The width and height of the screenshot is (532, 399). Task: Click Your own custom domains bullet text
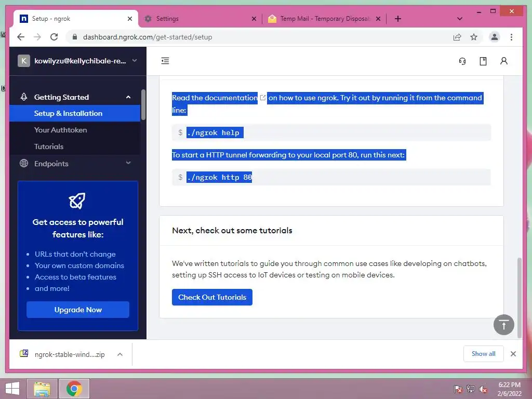pos(79,265)
